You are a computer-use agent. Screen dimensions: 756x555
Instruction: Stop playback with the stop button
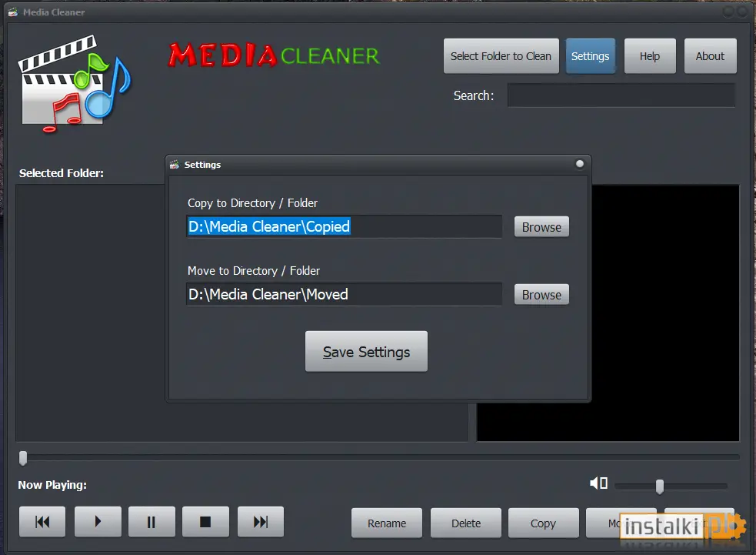coord(205,522)
